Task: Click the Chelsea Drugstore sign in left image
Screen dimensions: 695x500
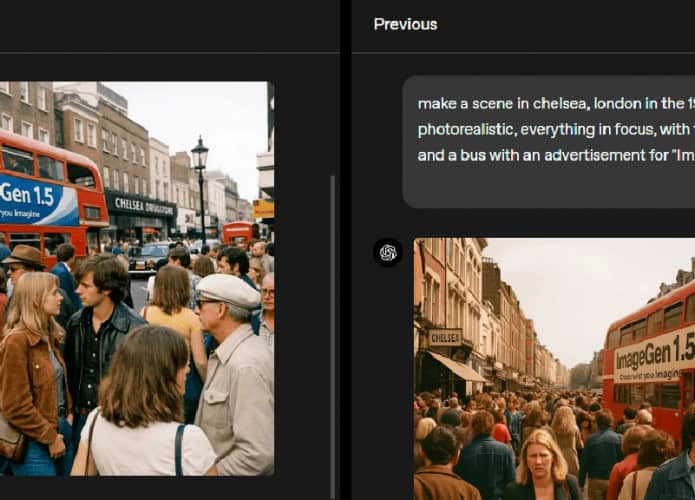Action: coord(141,204)
